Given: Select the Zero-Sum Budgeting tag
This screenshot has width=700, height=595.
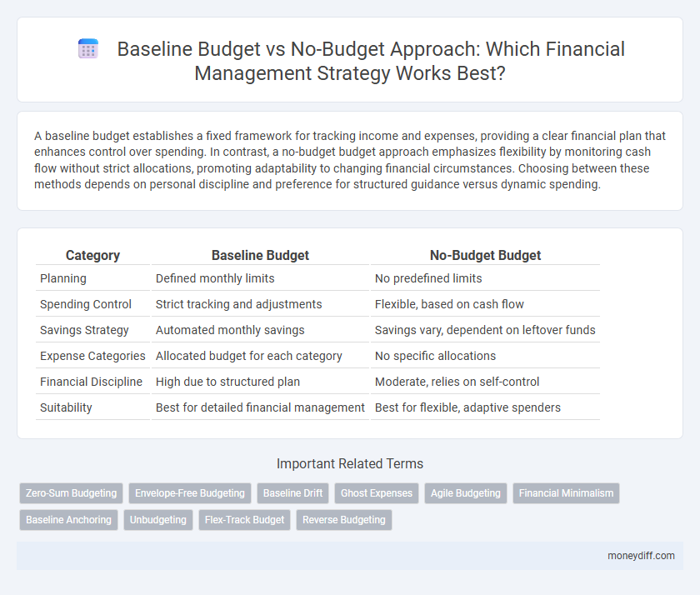Looking at the screenshot, I should tap(71, 493).
